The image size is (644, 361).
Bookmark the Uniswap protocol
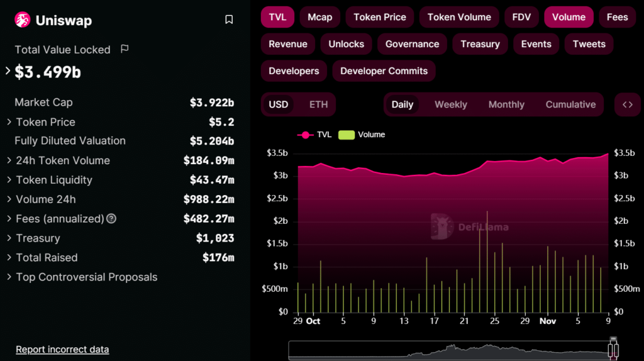click(229, 20)
